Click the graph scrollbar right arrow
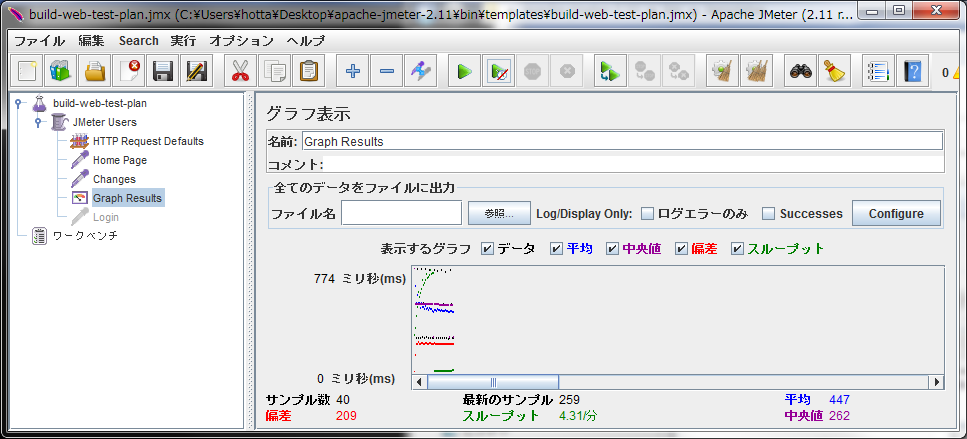 [937, 382]
